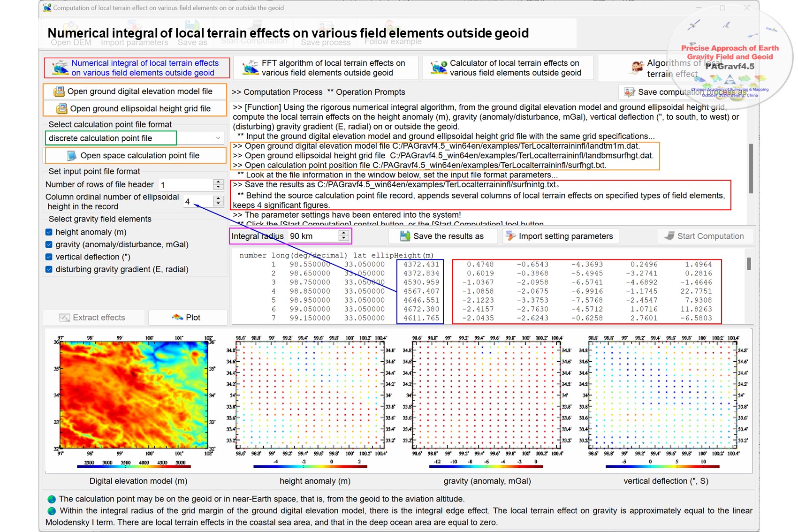Image resolution: width=798 pixels, height=532 pixels.
Task: Click the Start Computation button
Action: [705, 236]
